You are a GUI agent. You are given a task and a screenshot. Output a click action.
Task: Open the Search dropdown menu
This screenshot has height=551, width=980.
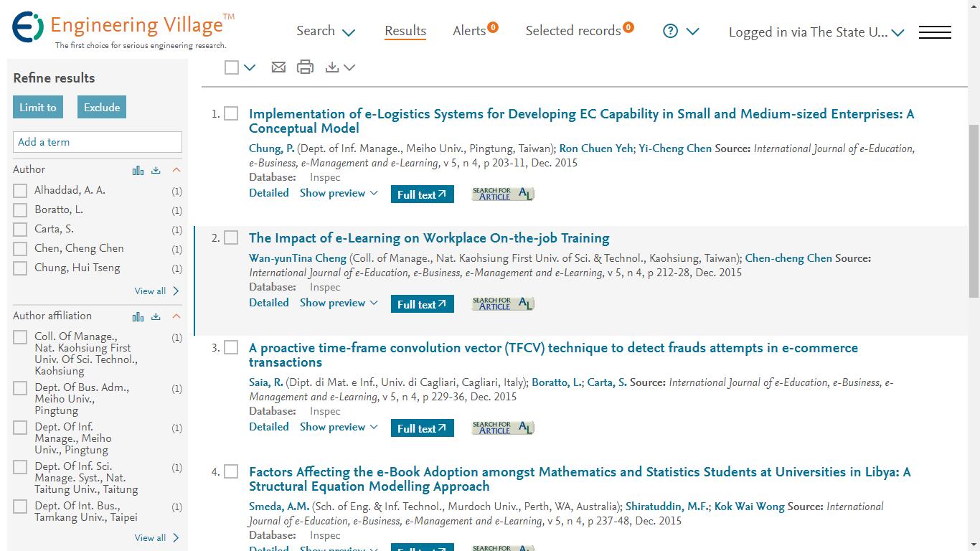tap(326, 31)
